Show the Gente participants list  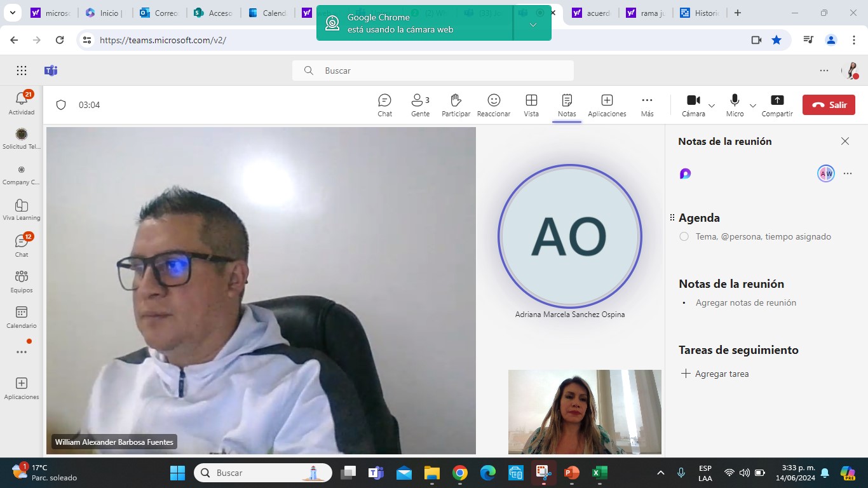click(420, 105)
